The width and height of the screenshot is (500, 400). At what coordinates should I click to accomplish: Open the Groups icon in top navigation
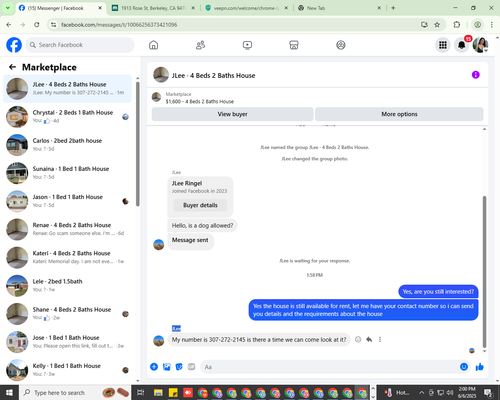pos(341,45)
